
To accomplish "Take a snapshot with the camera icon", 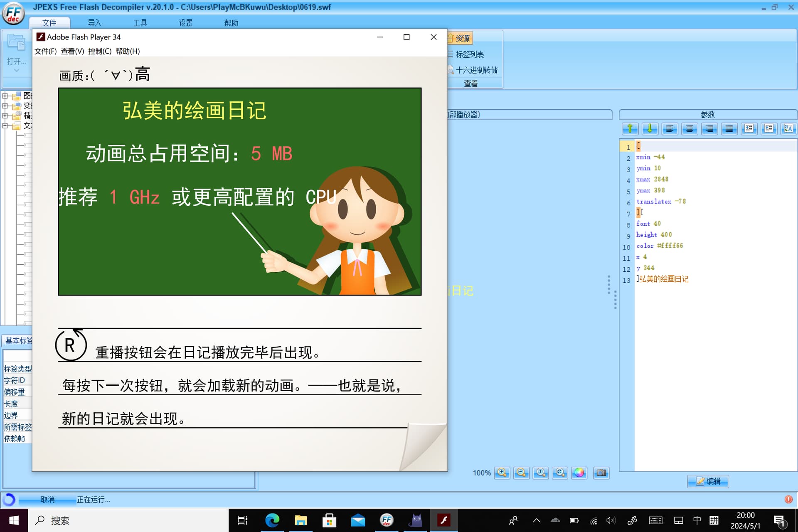I will click(601, 473).
